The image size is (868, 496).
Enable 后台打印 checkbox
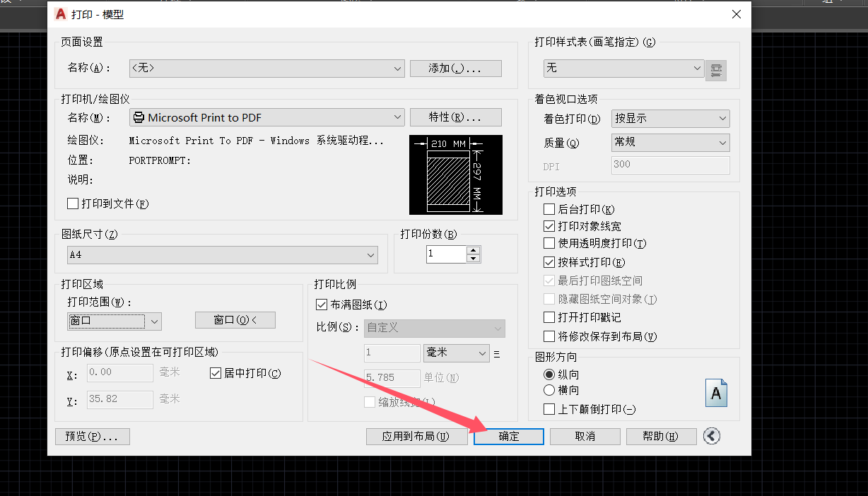click(549, 209)
